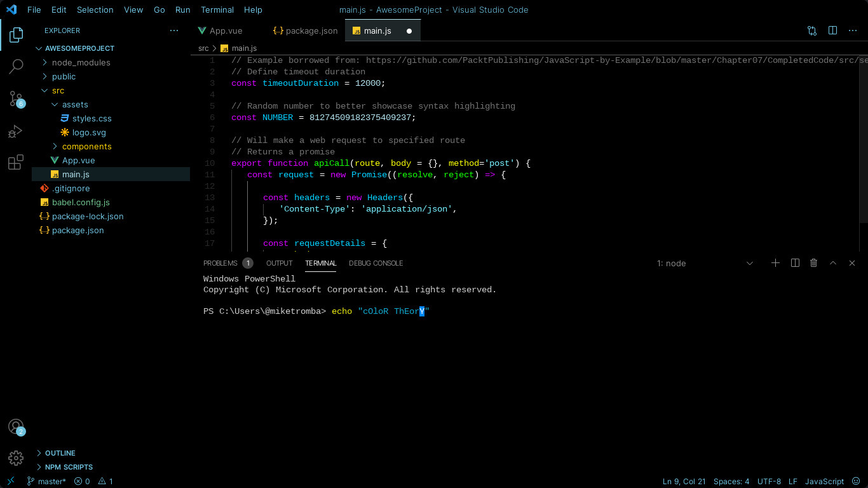868x488 pixels.
Task: Expand the OUTLINE section
Action: click(x=60, y=453)
